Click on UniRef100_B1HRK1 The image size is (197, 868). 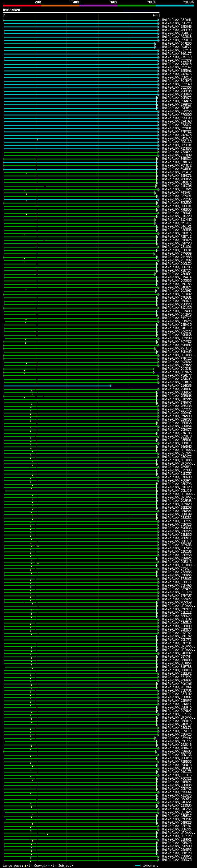tap(177, 840)
